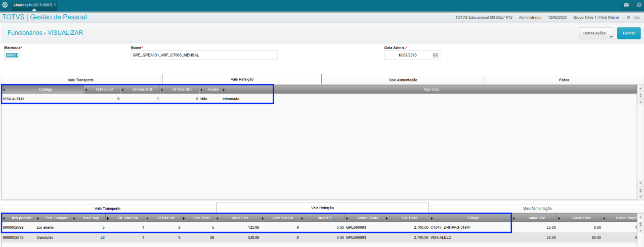
Task: Click the Data Admis. date field
Action: pyautogui.click(x=412, y=55)
